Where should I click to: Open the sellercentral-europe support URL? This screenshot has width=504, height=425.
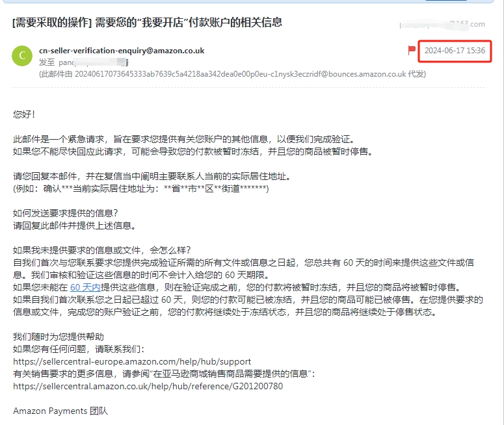coord(132,361)
